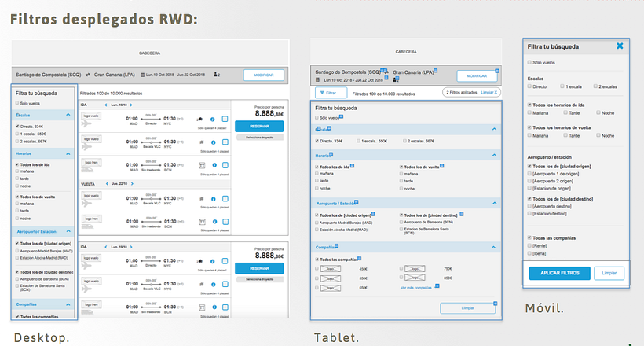
Task: Click the tablet text Filtrados 100 de 10.000 resultados
Action: tap(383, 94)
